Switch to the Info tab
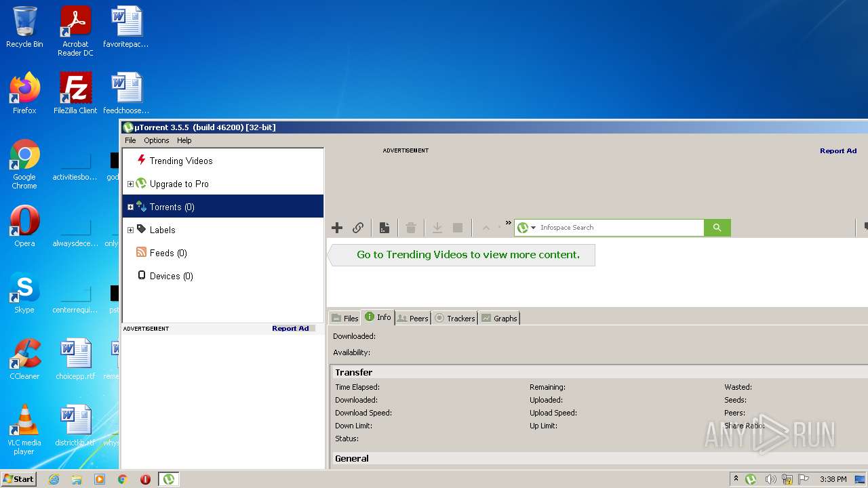Screen dimensions: 868x488 (378, 317)
